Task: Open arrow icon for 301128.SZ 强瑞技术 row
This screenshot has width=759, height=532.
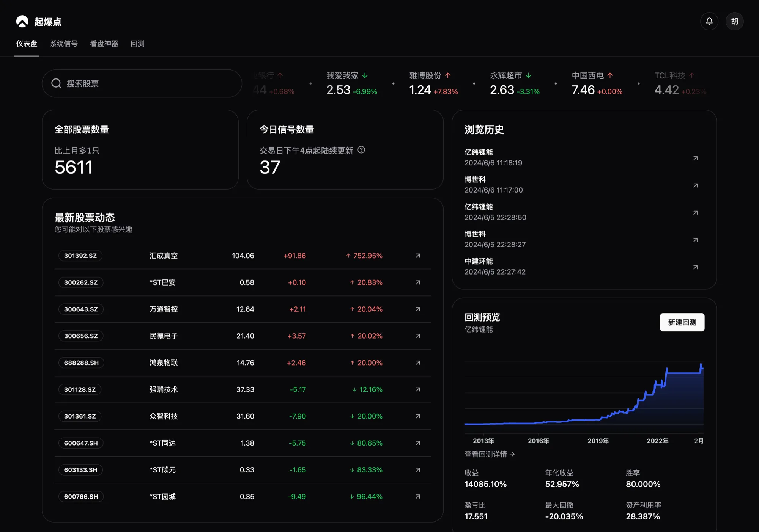Action: [418, 389]
